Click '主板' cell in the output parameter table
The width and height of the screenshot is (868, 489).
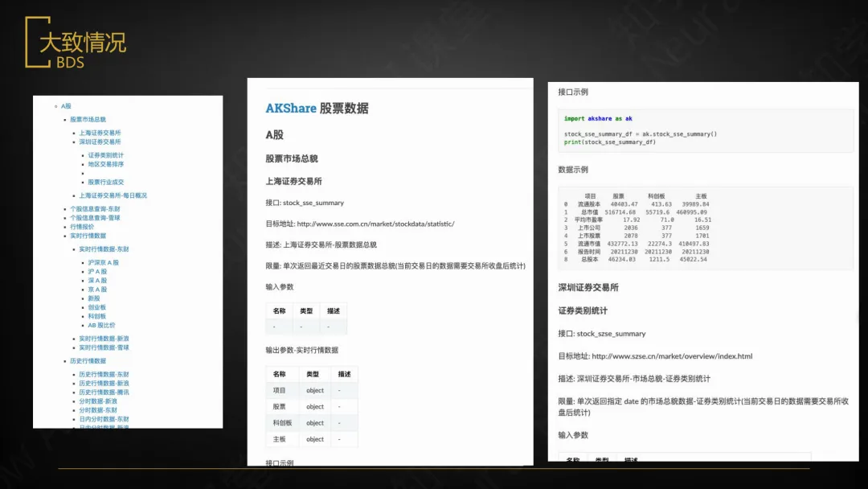point(280,439)
